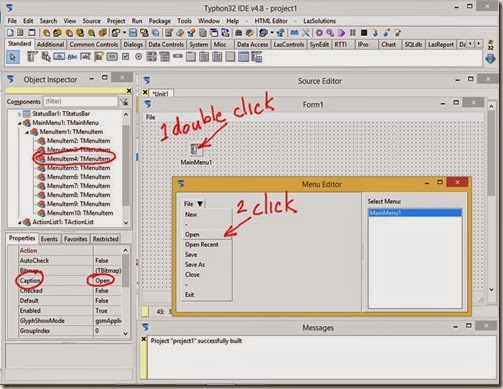
Task: Click the components filter input field
Action: point(80,101)
